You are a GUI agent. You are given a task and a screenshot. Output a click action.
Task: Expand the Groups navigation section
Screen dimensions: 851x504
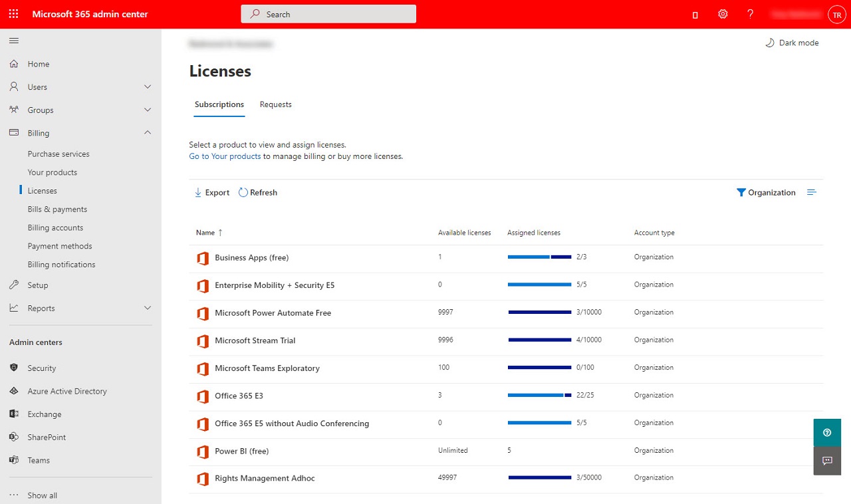click(148, 110)
